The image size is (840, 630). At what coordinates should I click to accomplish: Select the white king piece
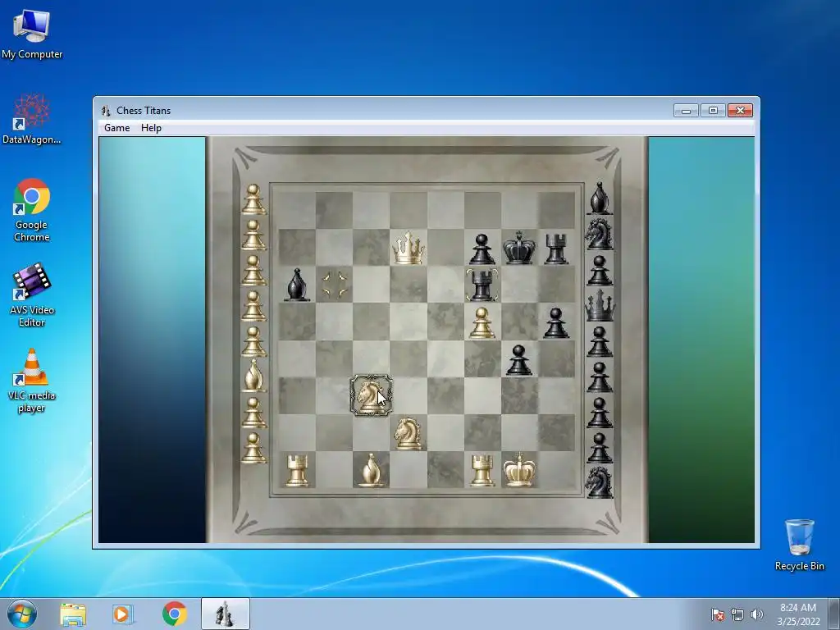(x=518, y=469)
